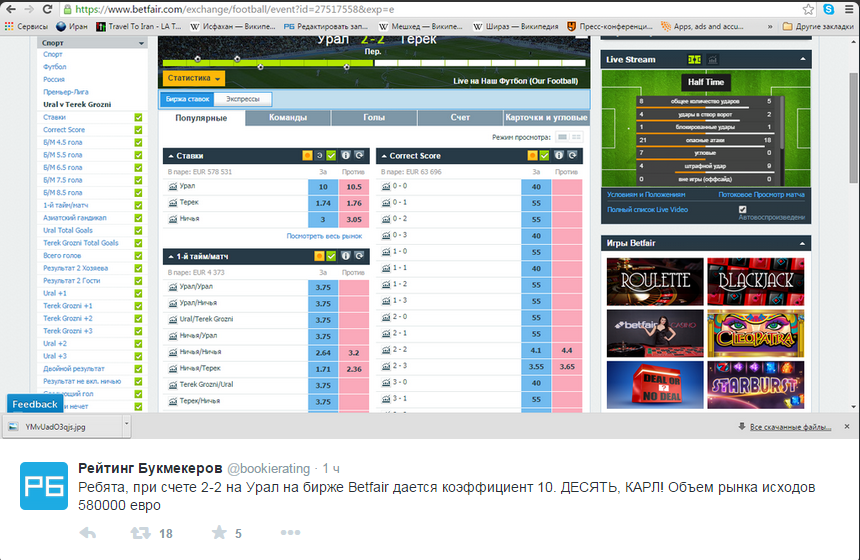Go back using the browser back arrow
This screenshot has height=560, width=860.
(x=10, y=9)
